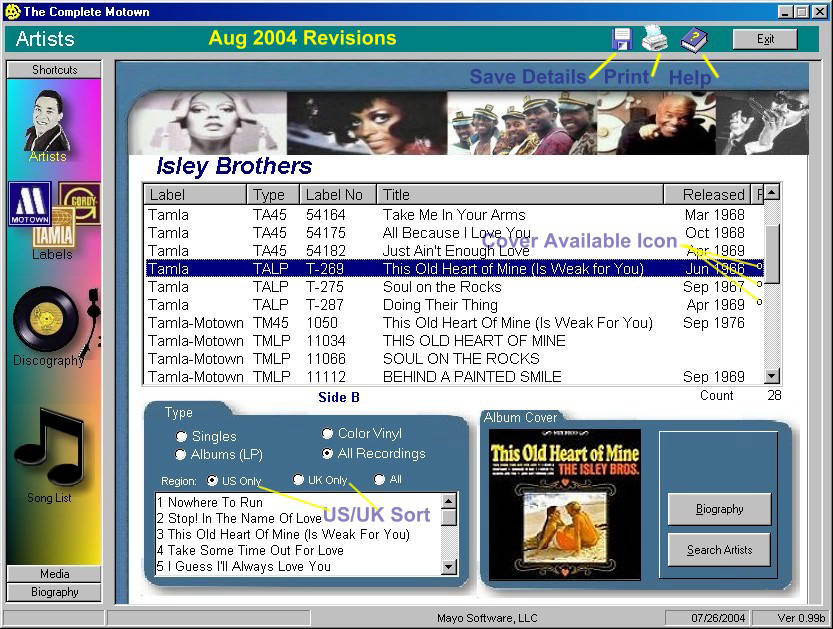Click the Exit button
This screenshot has height=629, width=833.
[x=765, y=39]
